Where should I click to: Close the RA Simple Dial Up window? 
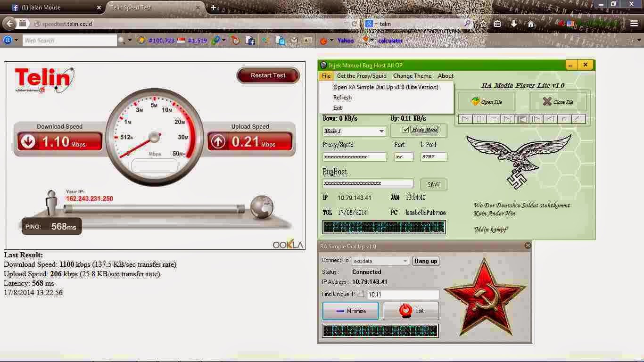pyautogui.click(x=528, y=246)
